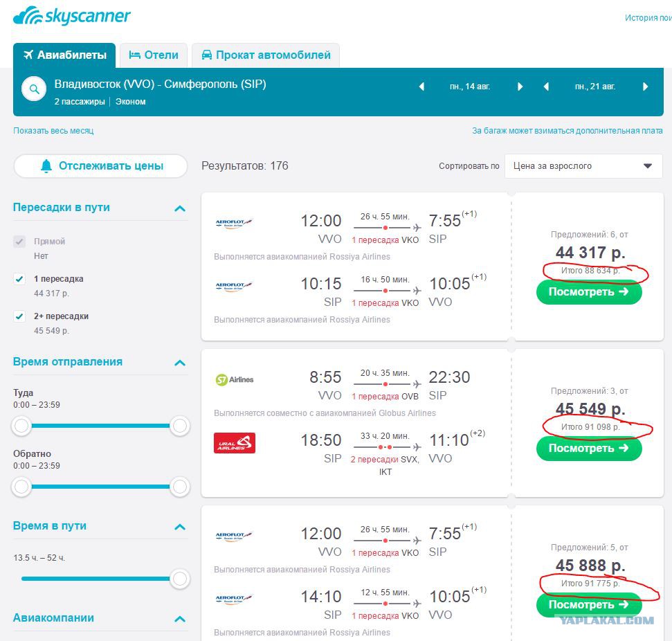Open the search magnifier icon
Screen dimensions: 672x641
click(34, 89)
